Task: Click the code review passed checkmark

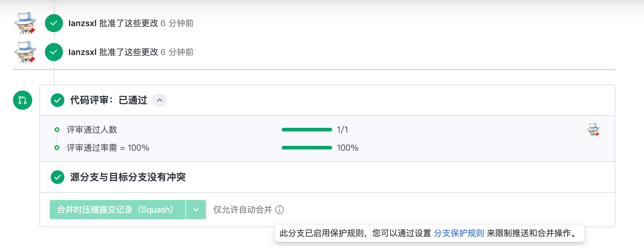Action: click(58, 100)
